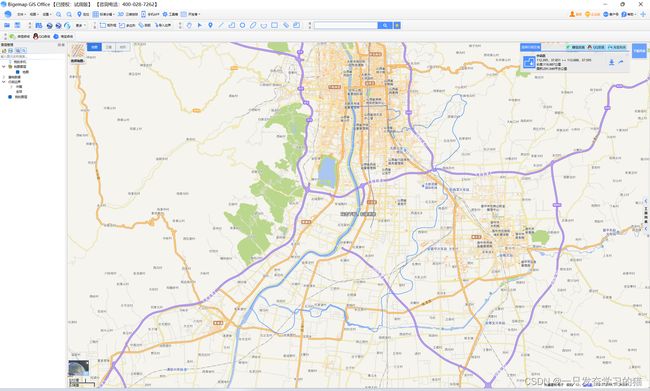Click the blue button at top-right of map

639,51
